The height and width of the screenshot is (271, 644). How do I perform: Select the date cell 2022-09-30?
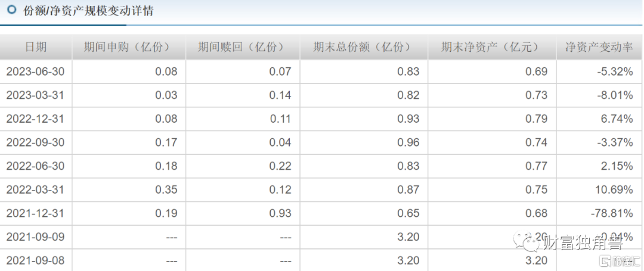36,143
